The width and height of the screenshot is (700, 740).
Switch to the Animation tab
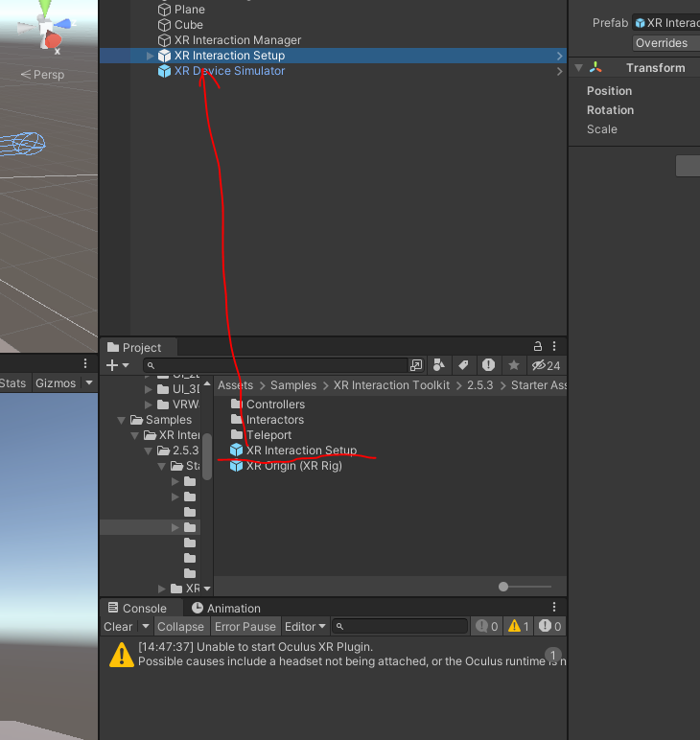click(x=226, y=609)
